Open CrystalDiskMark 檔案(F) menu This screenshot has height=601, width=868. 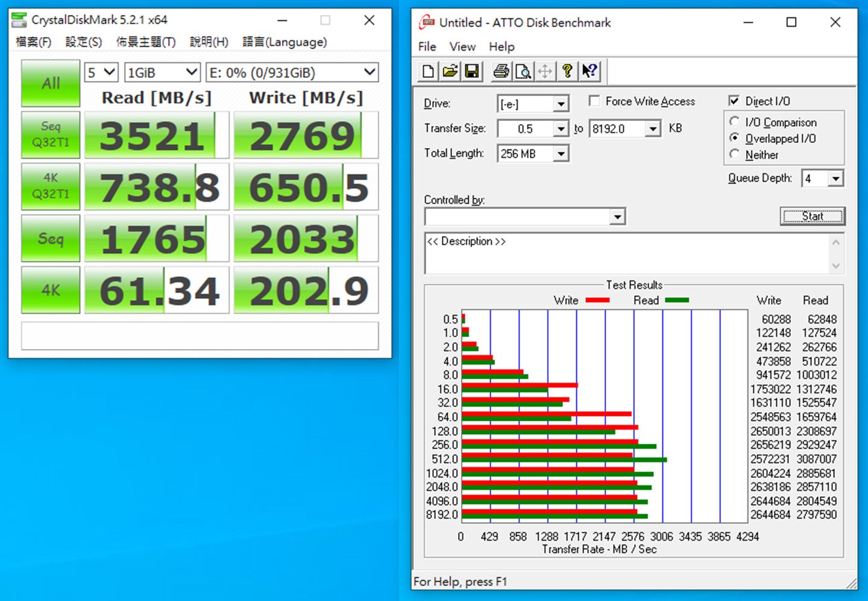[x=34, y=42]
